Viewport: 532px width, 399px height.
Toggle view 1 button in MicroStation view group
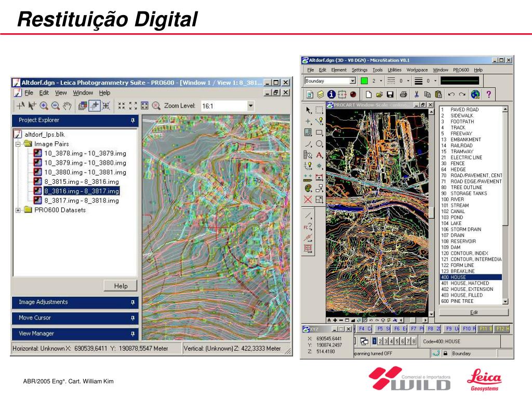[x=375, y=341]
